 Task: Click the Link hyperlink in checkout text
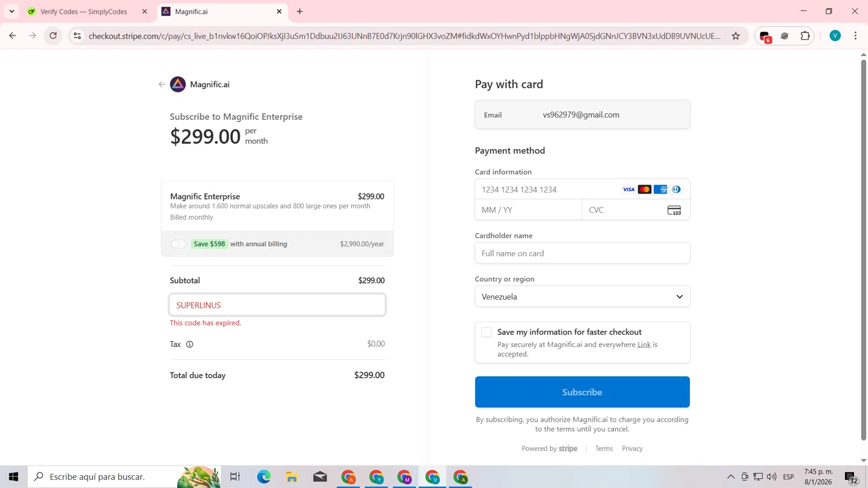tap(644, 345)
